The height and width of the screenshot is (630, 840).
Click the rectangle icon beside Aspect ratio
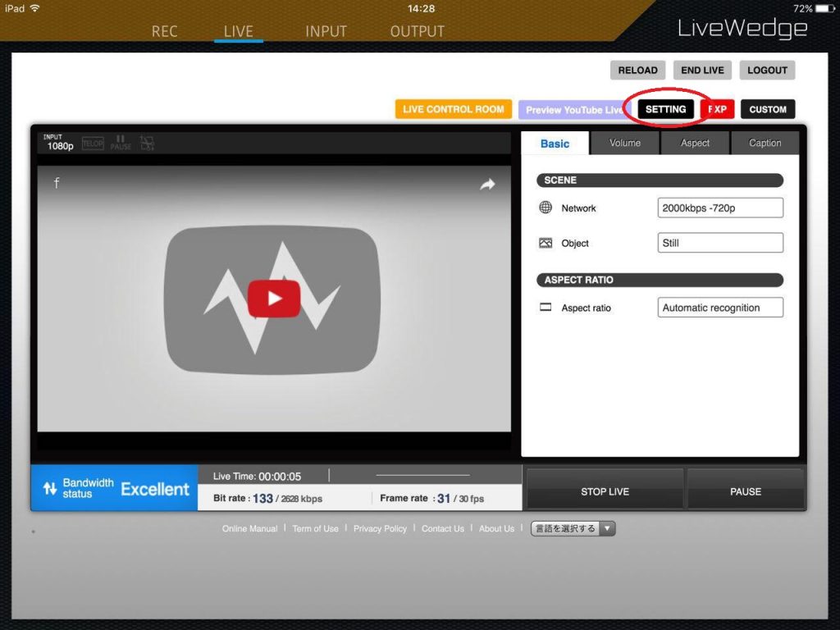tap(546, 308)
